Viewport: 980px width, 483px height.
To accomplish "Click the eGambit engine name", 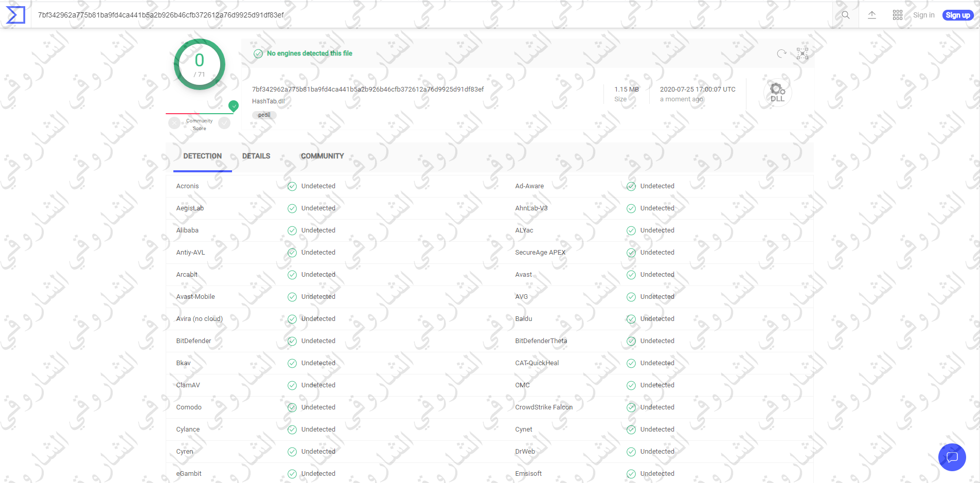I will point(189,474).
